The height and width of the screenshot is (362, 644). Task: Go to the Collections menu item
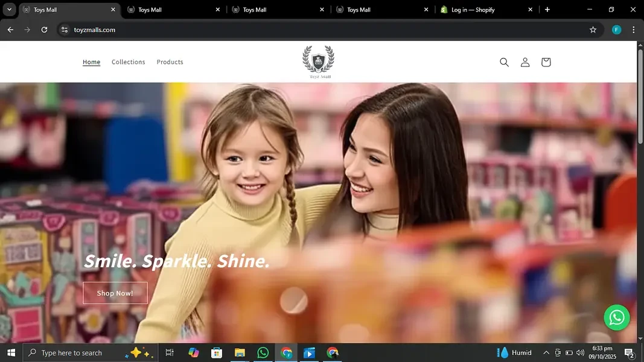[x=128, y=62]
